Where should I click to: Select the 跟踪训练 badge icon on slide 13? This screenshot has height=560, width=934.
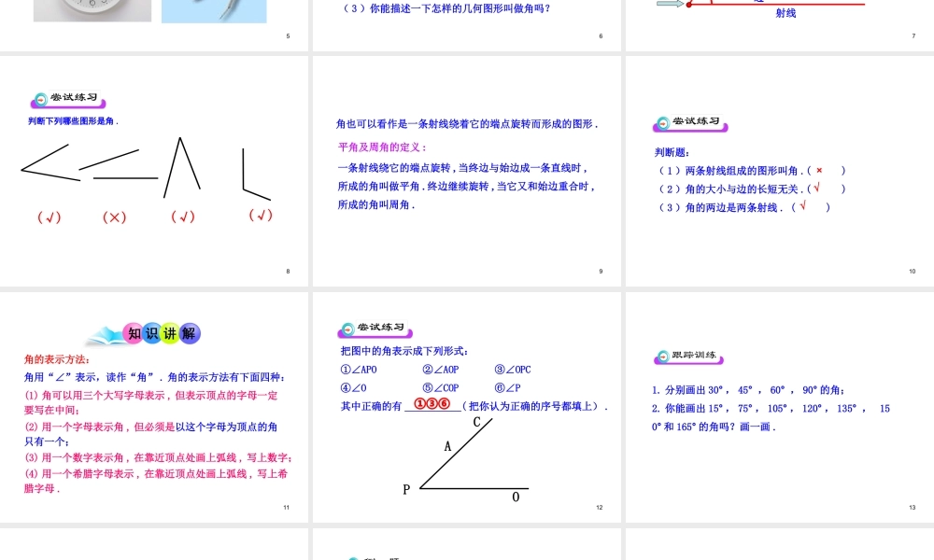[663, 355]
